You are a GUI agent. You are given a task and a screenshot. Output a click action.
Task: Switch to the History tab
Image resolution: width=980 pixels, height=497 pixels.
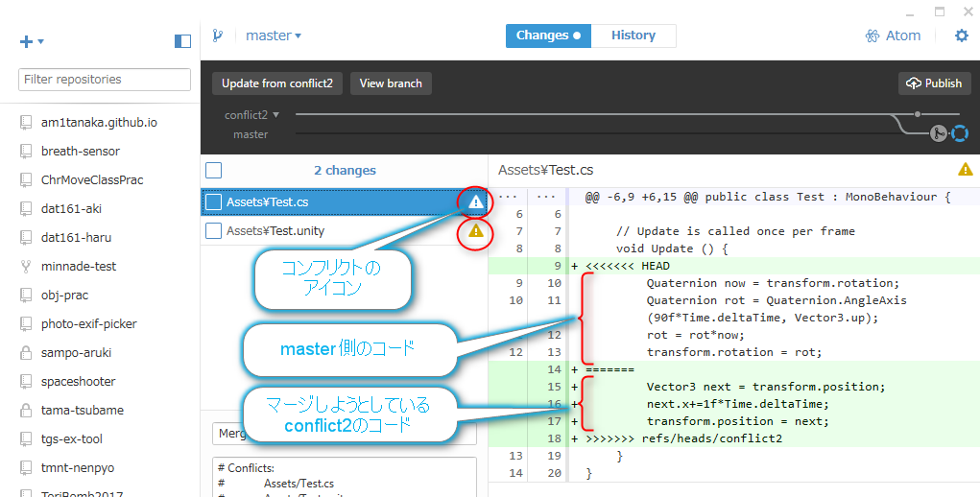coord(633,35)
